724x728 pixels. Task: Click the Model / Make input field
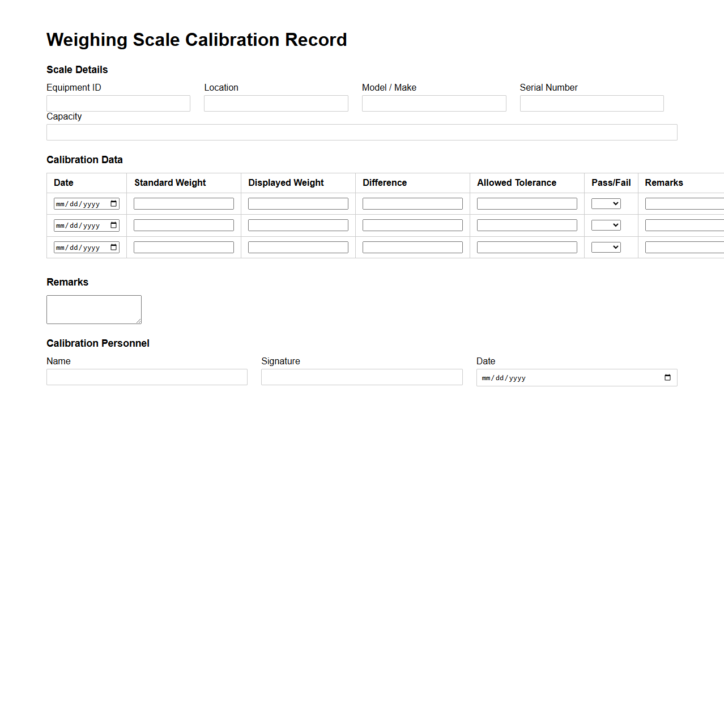click(x=433, y=103)
